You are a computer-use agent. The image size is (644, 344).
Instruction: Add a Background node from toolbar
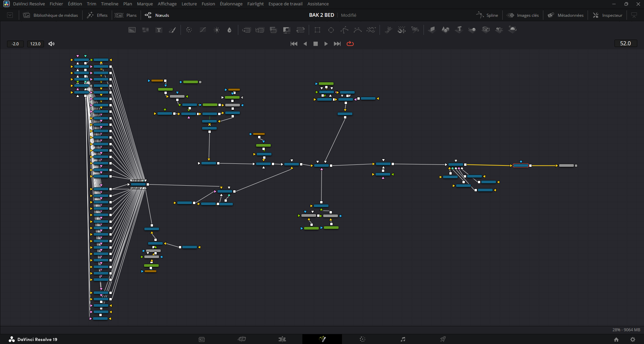(x=132, y=30)
